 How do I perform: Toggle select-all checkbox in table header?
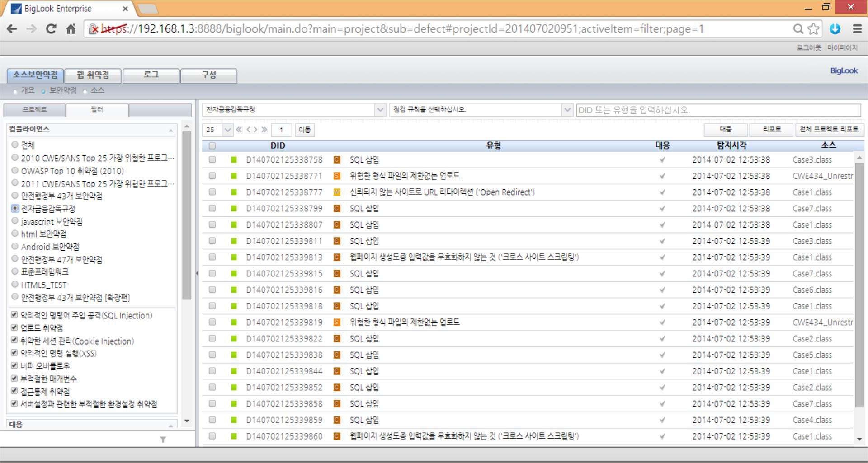(x=212, y=145)
